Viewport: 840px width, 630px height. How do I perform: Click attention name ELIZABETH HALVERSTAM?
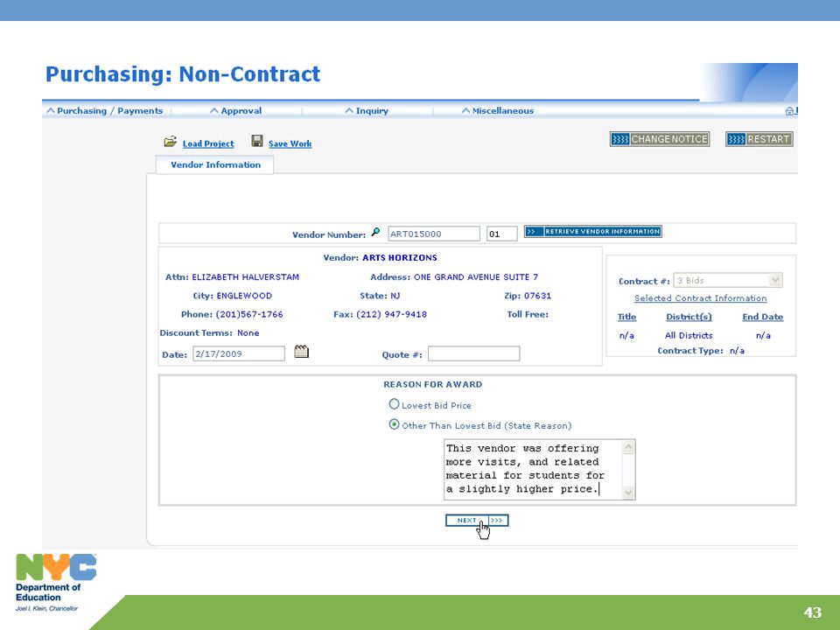[245, 277]
